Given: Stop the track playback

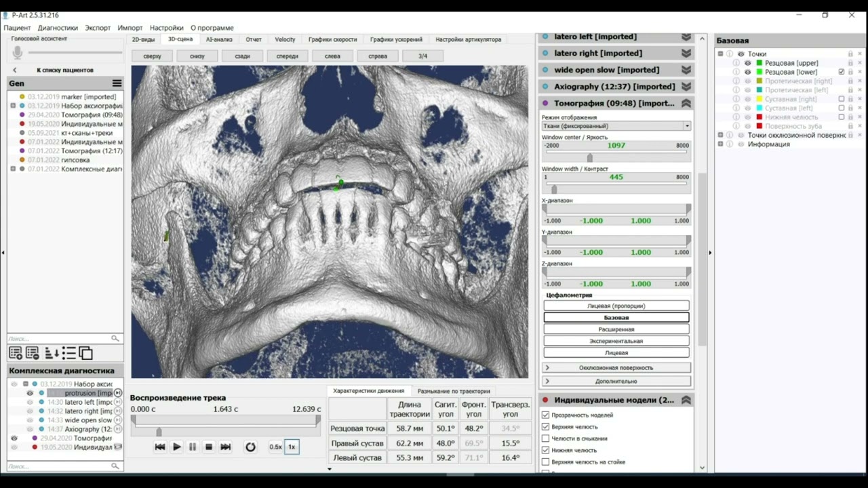Looking at the screenshot, I should click(x=209, y=447).
